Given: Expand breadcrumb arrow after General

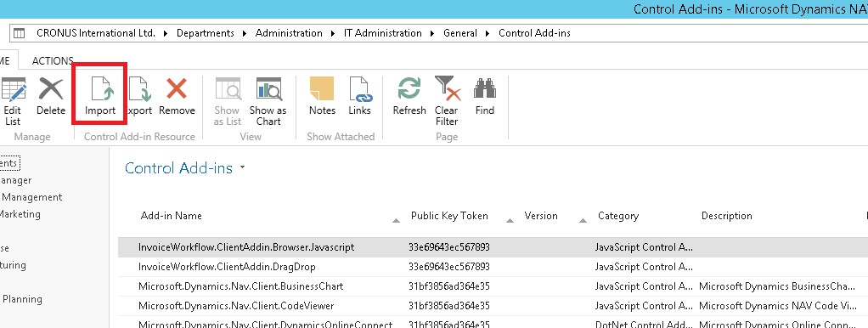Looking at the screenshot, I should click(488, 33).
